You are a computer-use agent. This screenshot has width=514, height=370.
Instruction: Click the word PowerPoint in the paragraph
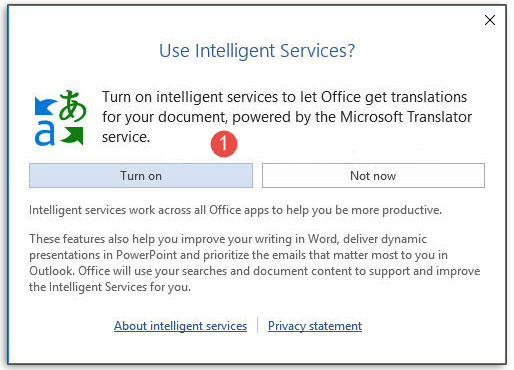click(146, 255)
